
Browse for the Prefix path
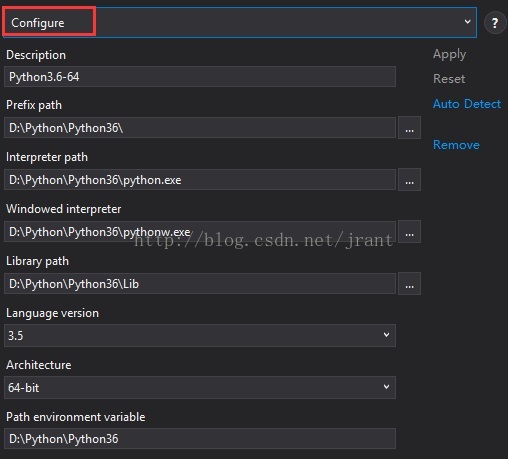tap(409, 127)
